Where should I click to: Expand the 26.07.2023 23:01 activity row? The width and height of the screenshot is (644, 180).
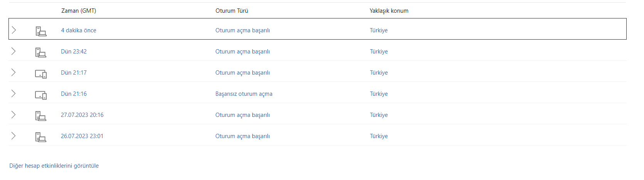(14, 136)
